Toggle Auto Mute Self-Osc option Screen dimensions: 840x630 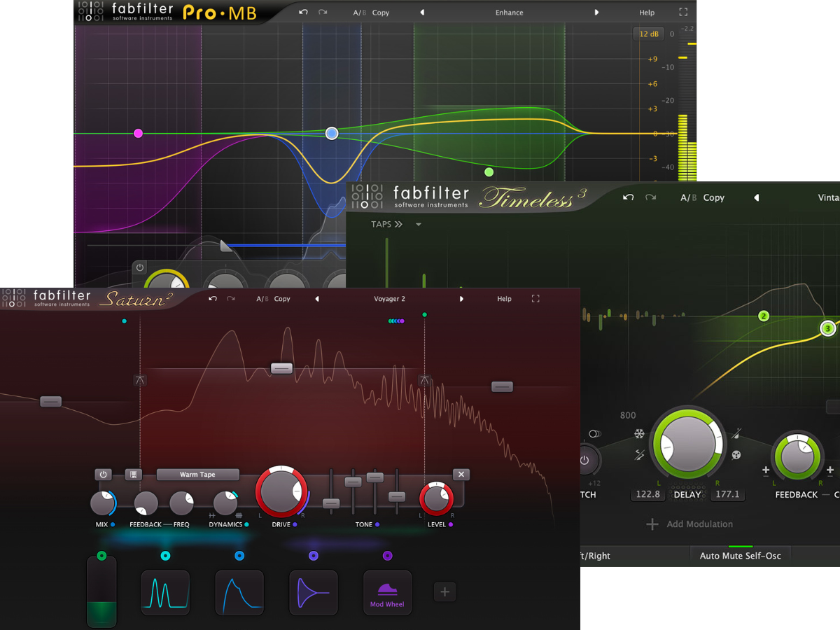(741, 556)
